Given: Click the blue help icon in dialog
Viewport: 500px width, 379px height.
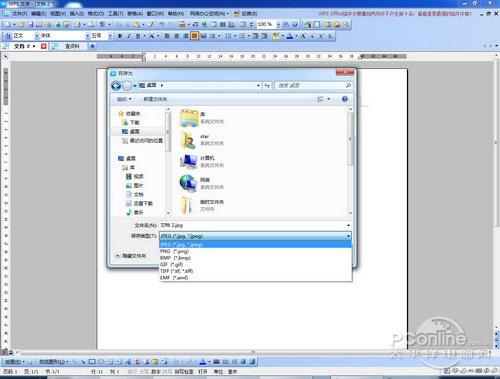Looking at the screenshot, I should point(345,99).
